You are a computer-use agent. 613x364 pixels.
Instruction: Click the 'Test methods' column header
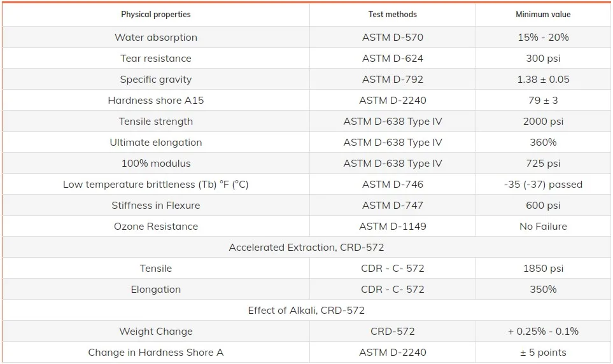[393, 15]
